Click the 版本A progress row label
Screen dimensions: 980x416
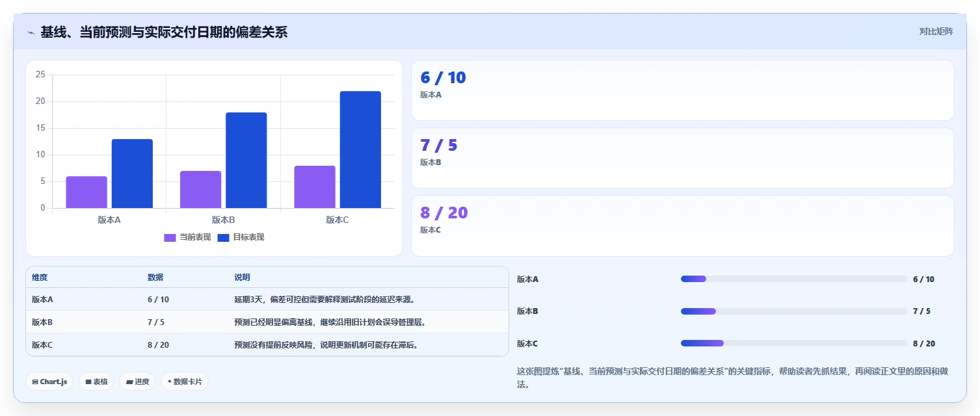pos(527,279)
